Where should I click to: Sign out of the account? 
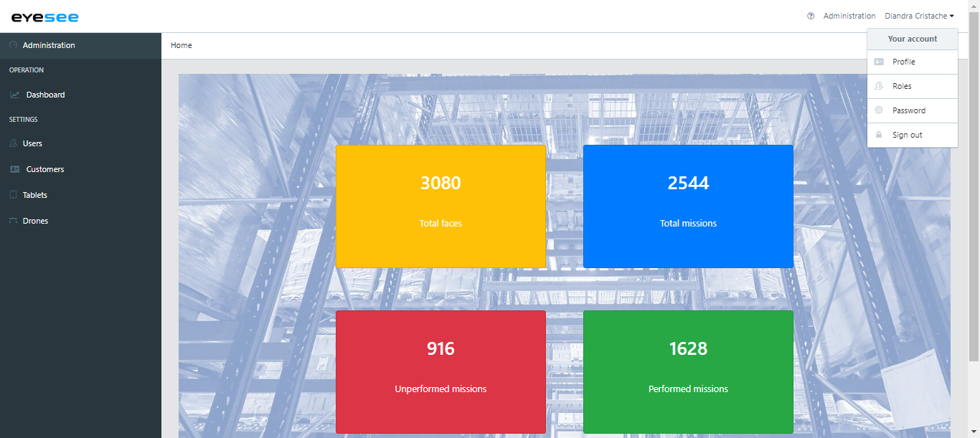913,135
